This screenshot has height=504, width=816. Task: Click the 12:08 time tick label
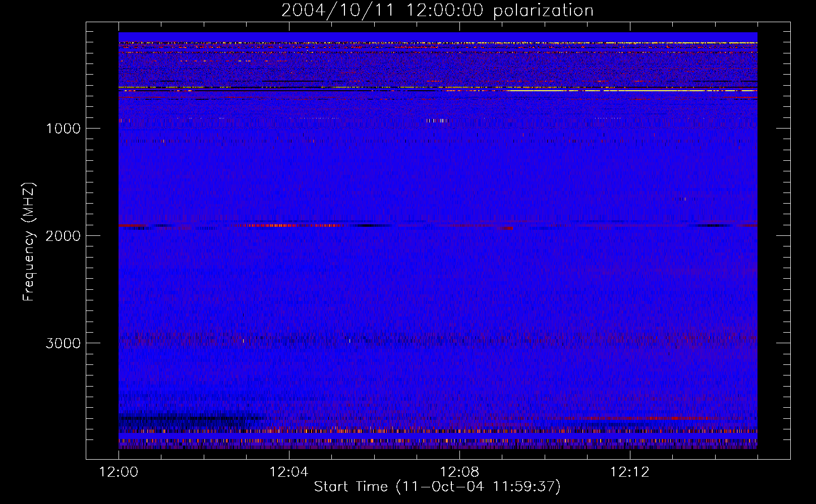(x=459, y=472)
